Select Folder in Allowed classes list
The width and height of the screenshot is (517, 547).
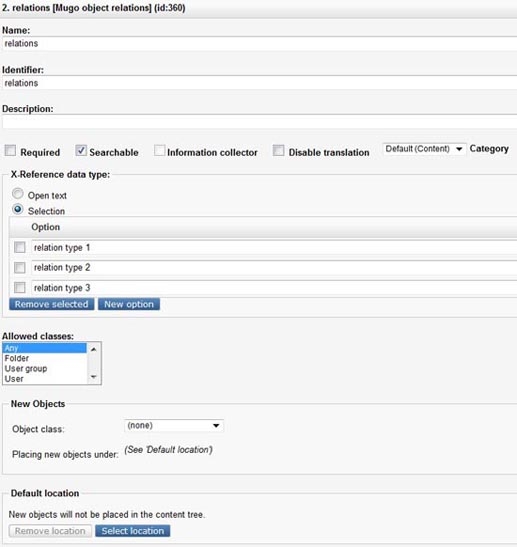click(x=45, y=358)
